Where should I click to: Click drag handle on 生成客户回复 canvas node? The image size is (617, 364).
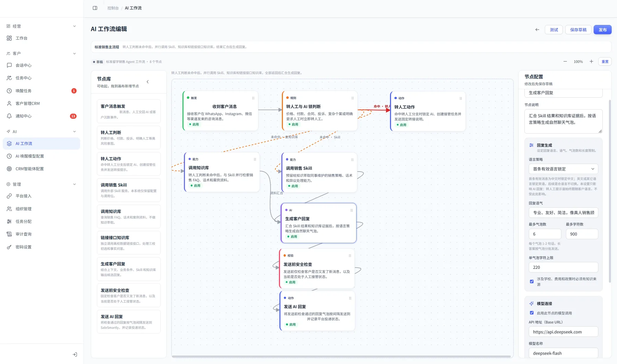pos(351,210)
